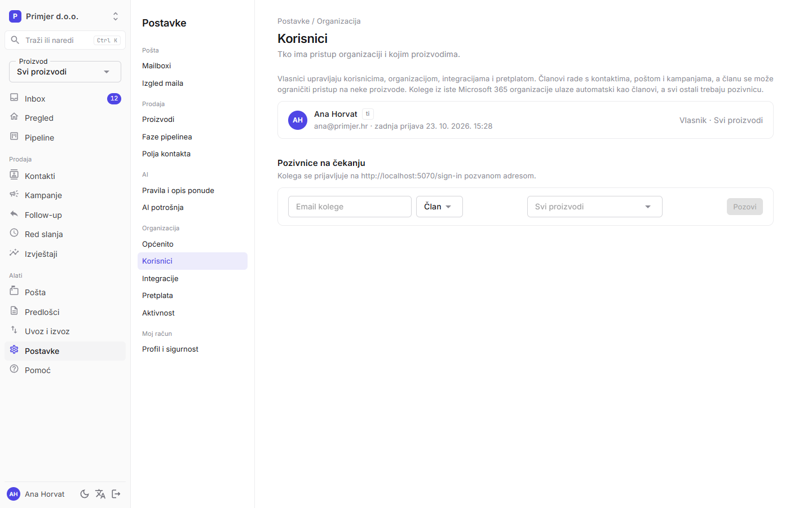Screen dimensions: 812x508
Task: Click the Email kolege input field
Action: coord(350,207)
